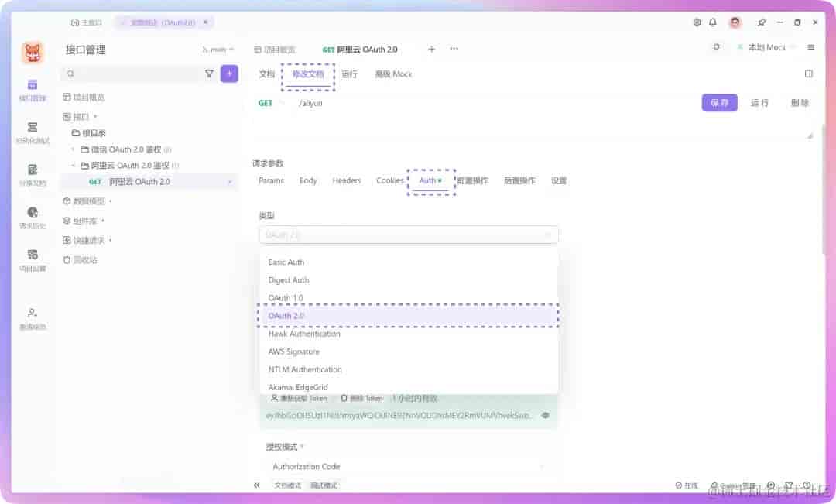Open the 自动化测试 sidebar section
The image size is (836, 504).
tap(33, 133)
